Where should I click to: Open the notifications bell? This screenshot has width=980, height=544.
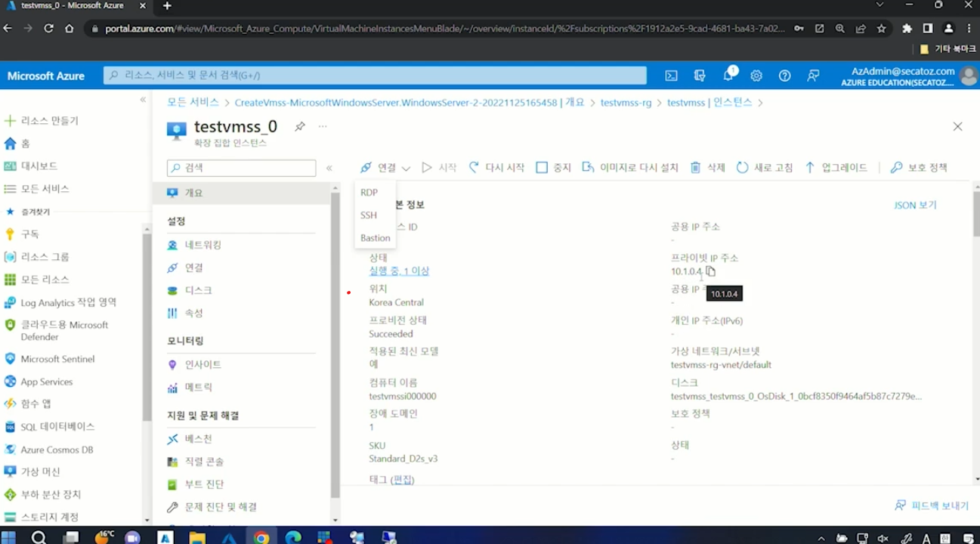pyautogui.click(x=728, y=75)
